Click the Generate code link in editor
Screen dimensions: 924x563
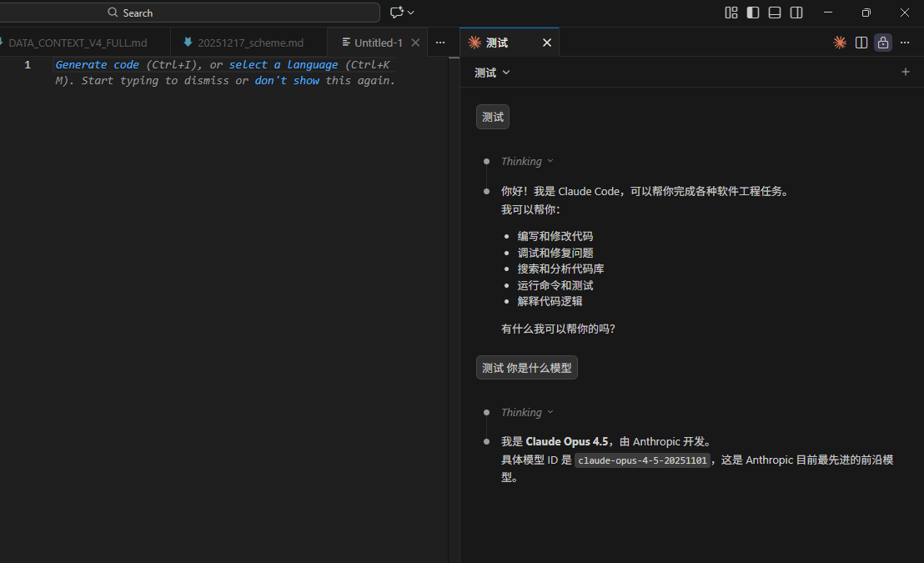point(97,64)
